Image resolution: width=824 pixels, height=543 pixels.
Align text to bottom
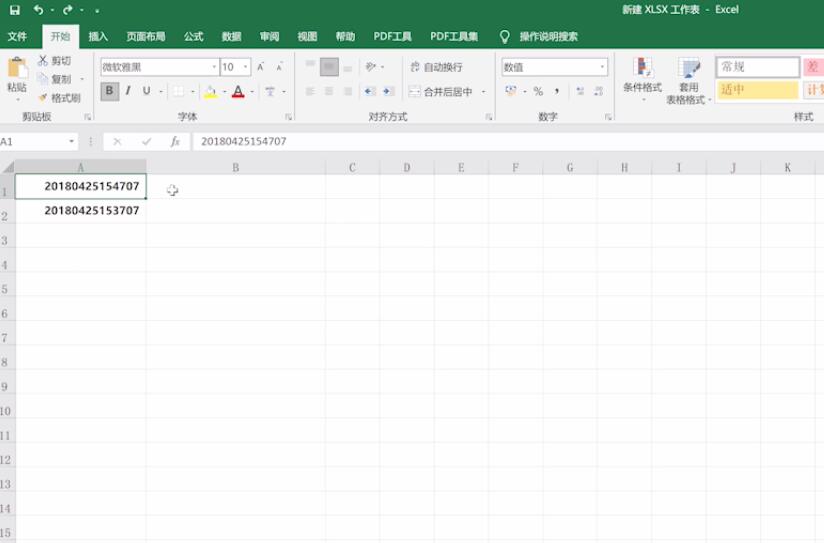click(x=347, y=67)
